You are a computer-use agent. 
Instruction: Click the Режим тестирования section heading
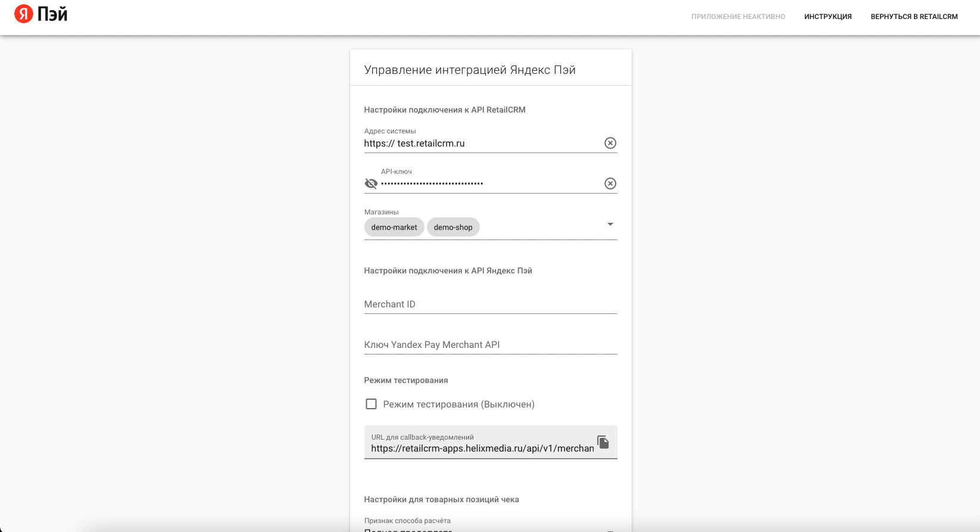[x=406, y=380]
